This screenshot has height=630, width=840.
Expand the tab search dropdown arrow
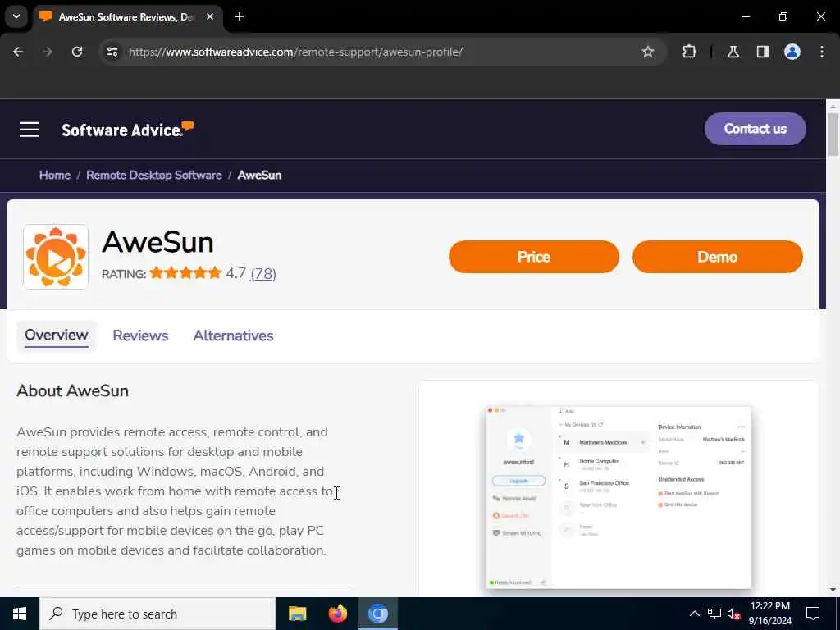16,16
